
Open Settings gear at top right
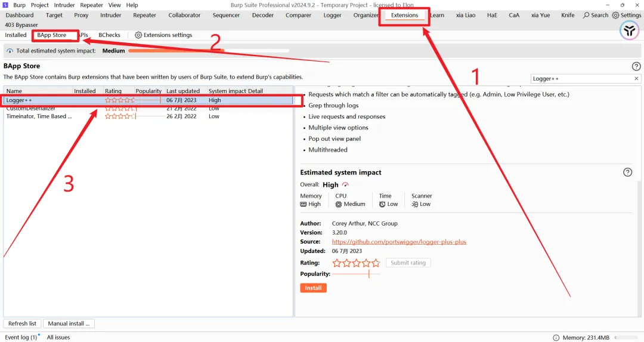pyautogui.click(x=615, y=15)
